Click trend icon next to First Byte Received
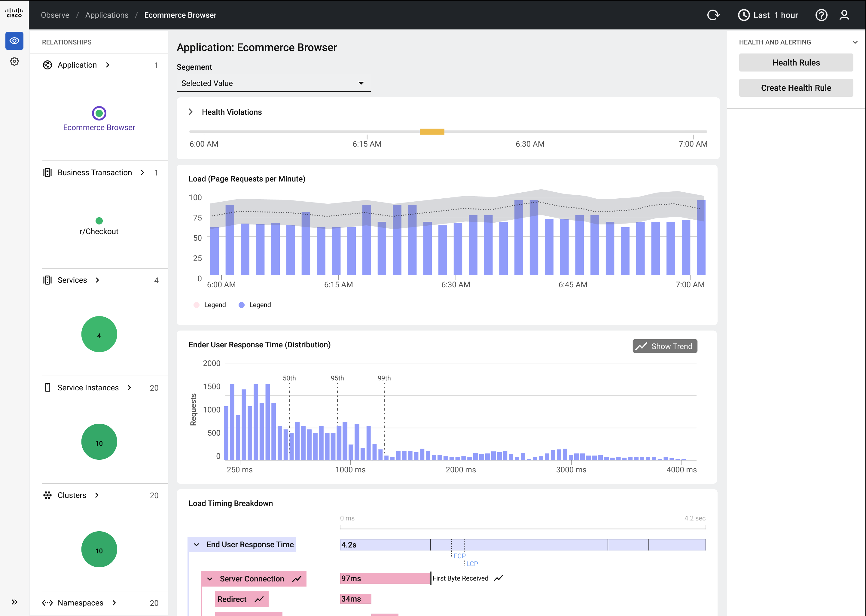 498,578
